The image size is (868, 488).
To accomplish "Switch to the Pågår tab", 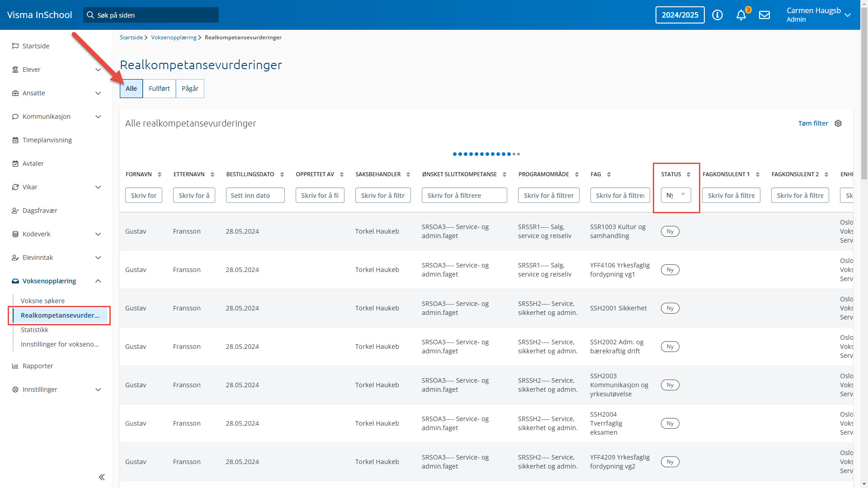I will (x=190, y=89).
